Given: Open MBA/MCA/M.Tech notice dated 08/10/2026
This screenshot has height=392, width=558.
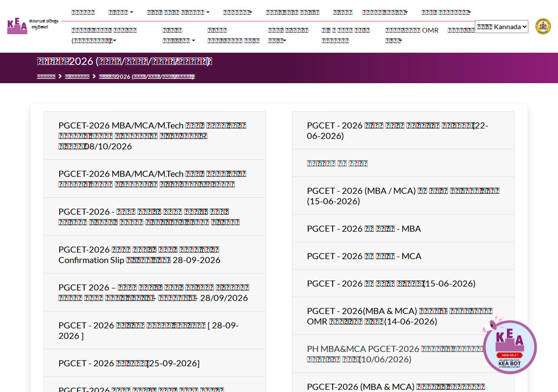Looking at the screenshot, I should 155,135.
